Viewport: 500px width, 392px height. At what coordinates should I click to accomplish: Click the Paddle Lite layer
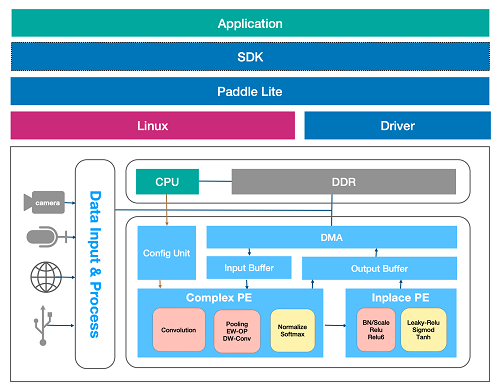(x=250, y=91)
